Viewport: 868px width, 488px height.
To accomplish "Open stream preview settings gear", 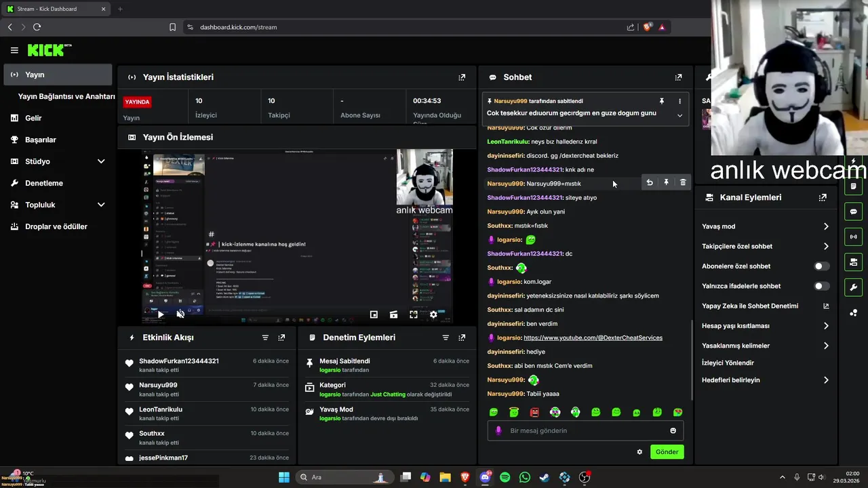I will 433,314.
